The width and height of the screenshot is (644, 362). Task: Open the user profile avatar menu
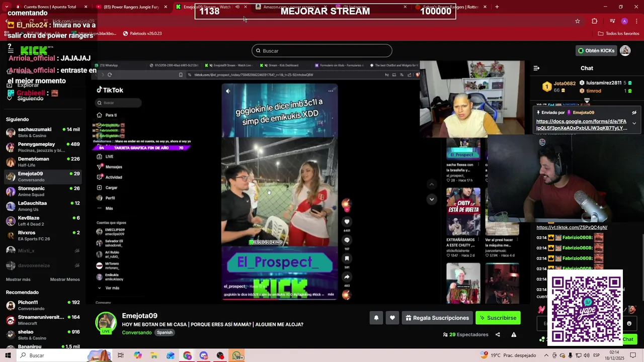click(x=625, y=51)
